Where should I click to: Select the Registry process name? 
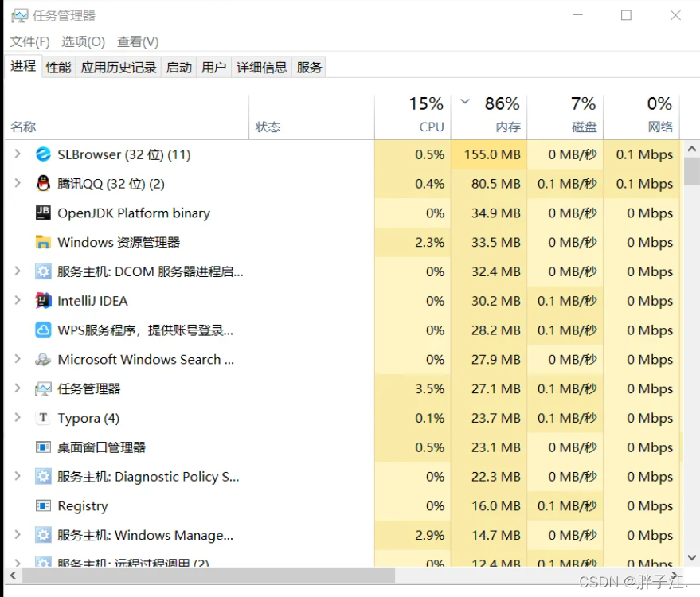(x=83, y=506)
